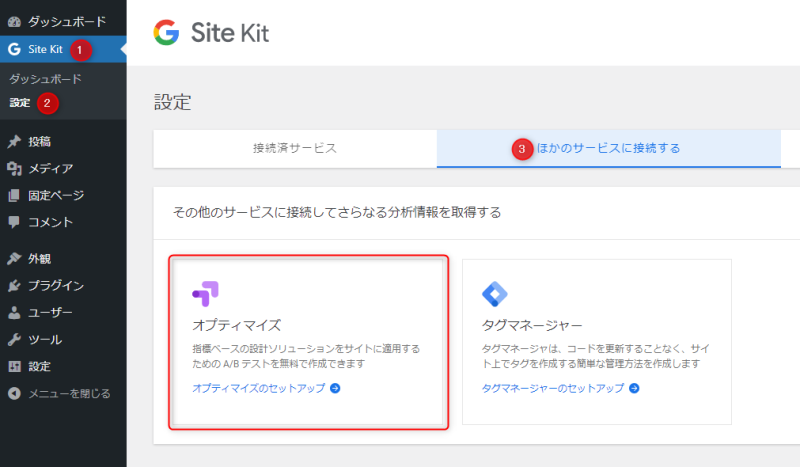800x467 pixels.
Task: Click the 設定 page heading
Action: (x=172, y=102)
